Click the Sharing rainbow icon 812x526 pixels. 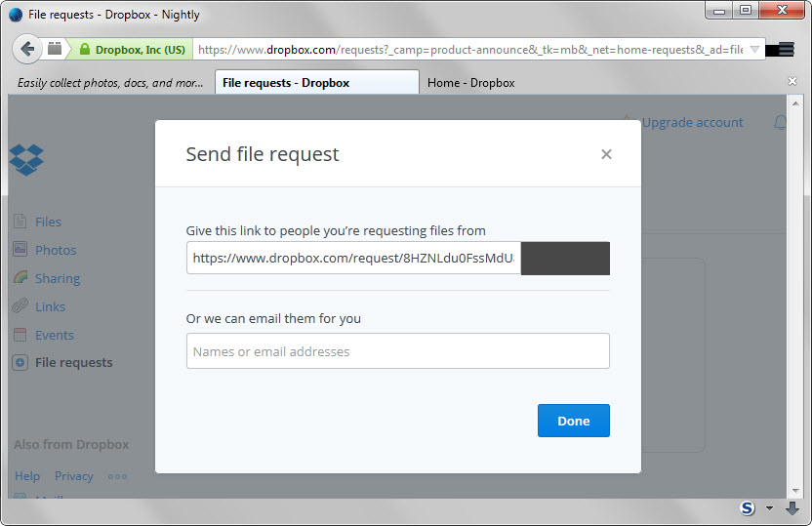(x=20, y=278)
